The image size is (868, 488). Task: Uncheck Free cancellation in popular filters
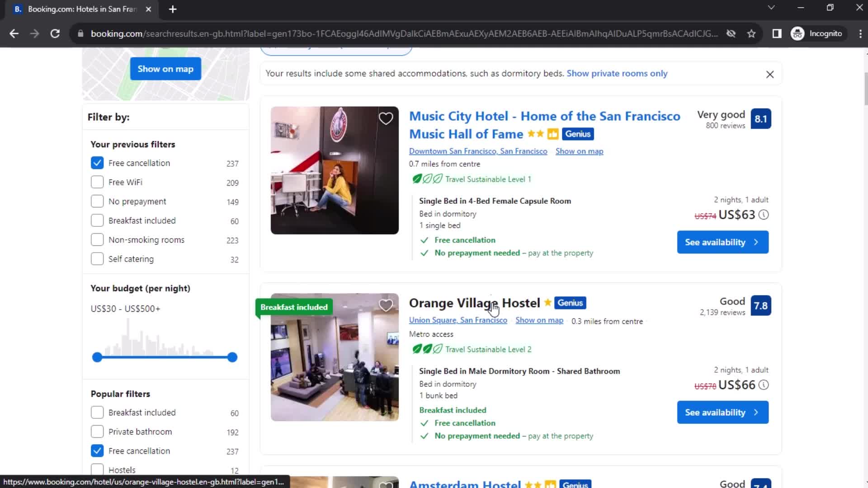pos(97,451)
